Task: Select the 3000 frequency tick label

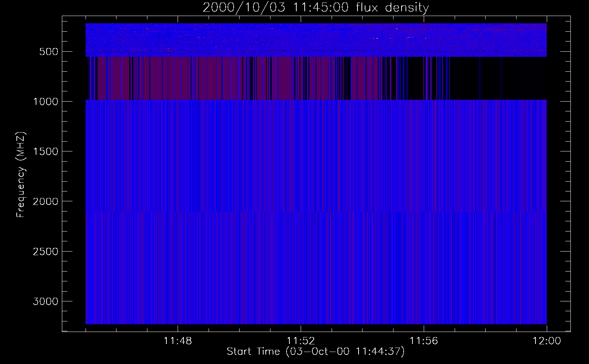Action: tap(46, 301)
